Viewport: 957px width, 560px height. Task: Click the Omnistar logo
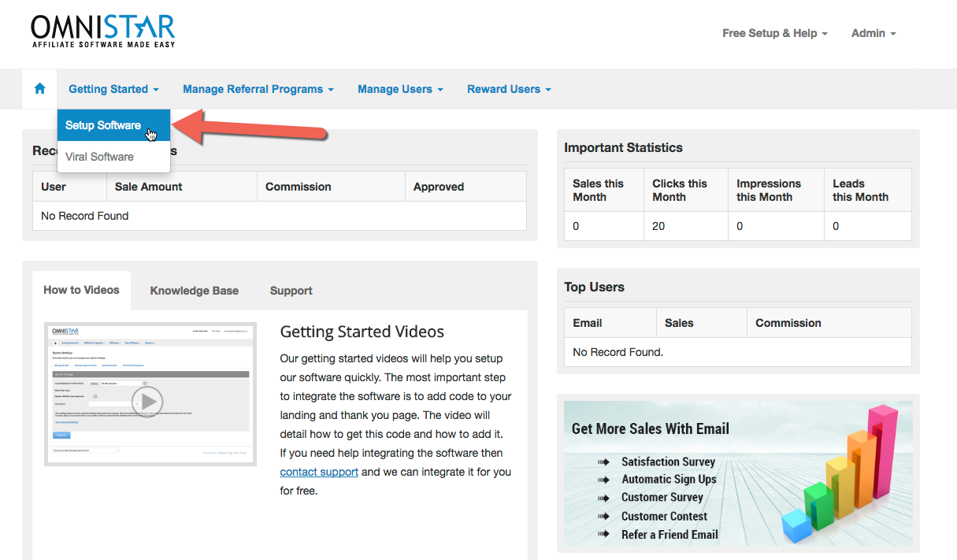(x=103, y=32)
